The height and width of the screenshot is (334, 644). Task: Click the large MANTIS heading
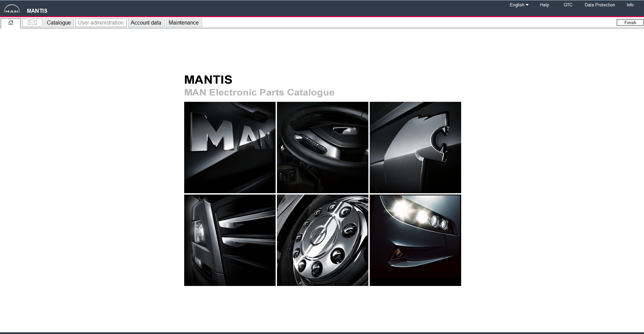pos(208,80)
